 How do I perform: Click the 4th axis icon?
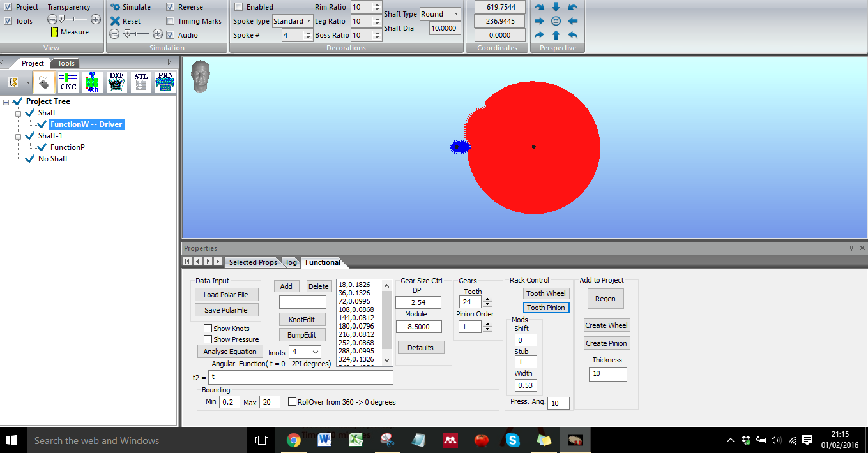click(93, 82)
